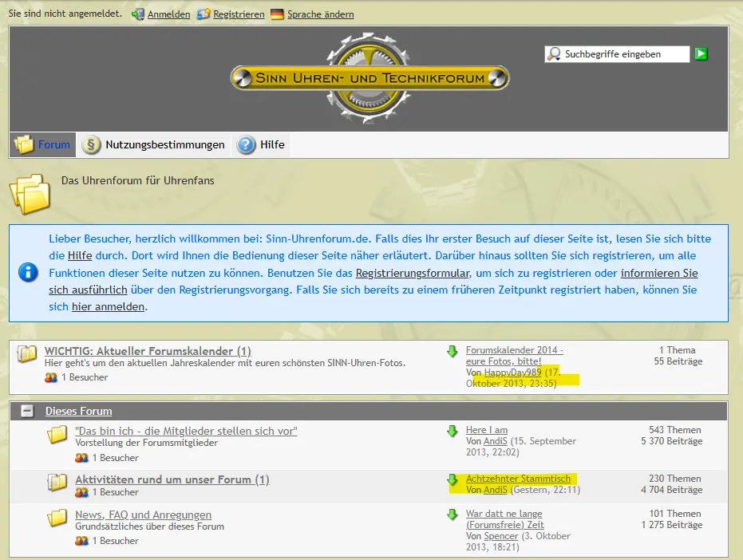The image size is (743, 560).
Task: Open the Hilfe tab
Action: click(261, 145)
